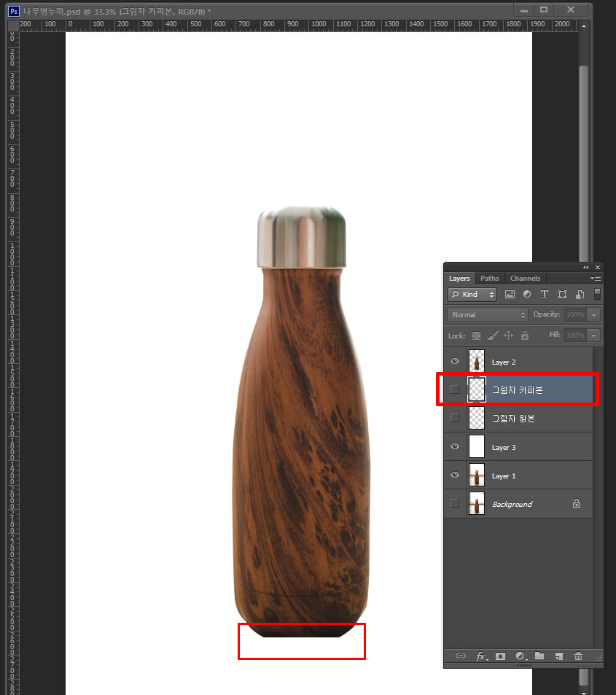Lock position move icon

509,335
